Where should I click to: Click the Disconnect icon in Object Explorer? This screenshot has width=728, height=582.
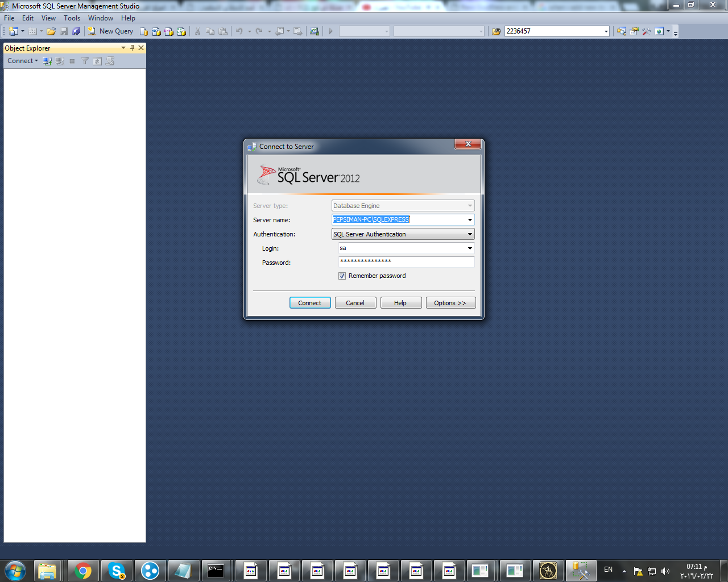click(60, 61)
